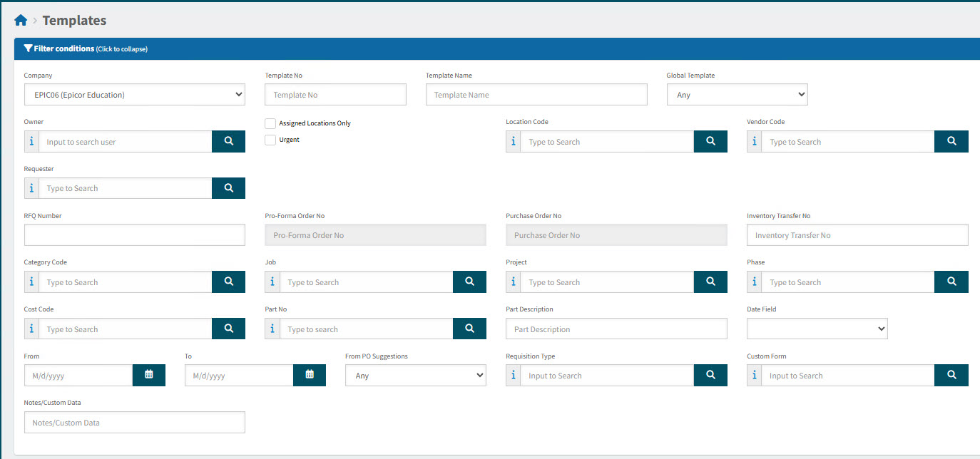Click the RFQ Number text field

(x=134, y=234)
